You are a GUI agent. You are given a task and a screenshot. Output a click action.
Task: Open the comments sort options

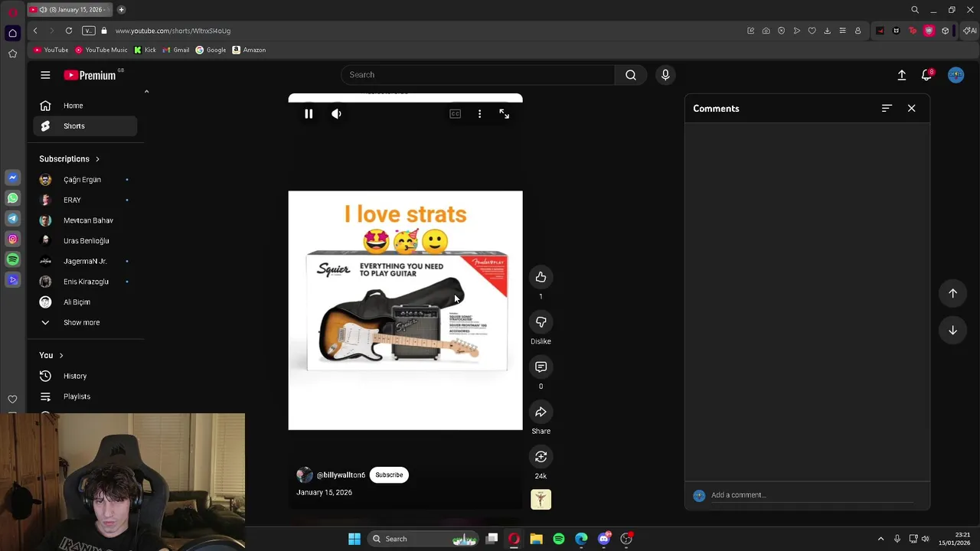tap(887, 109)
